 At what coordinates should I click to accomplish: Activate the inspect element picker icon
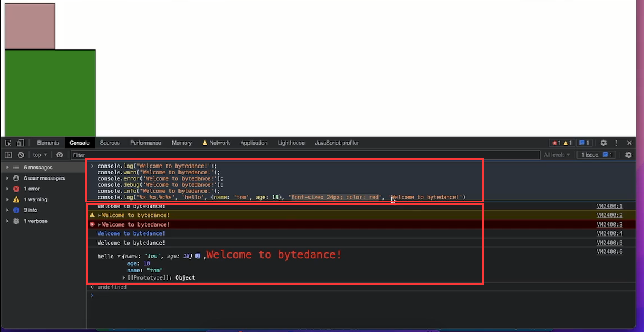click(8, 143)
